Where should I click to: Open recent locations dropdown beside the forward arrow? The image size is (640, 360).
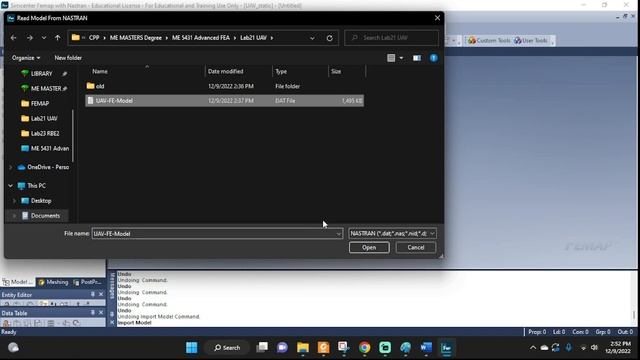point(44,38)
